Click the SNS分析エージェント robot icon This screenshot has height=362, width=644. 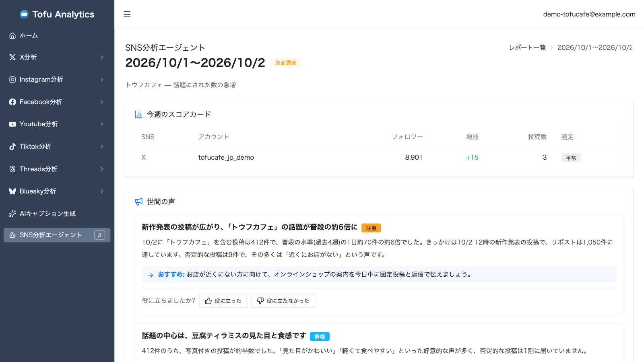[x=12, y=235]
